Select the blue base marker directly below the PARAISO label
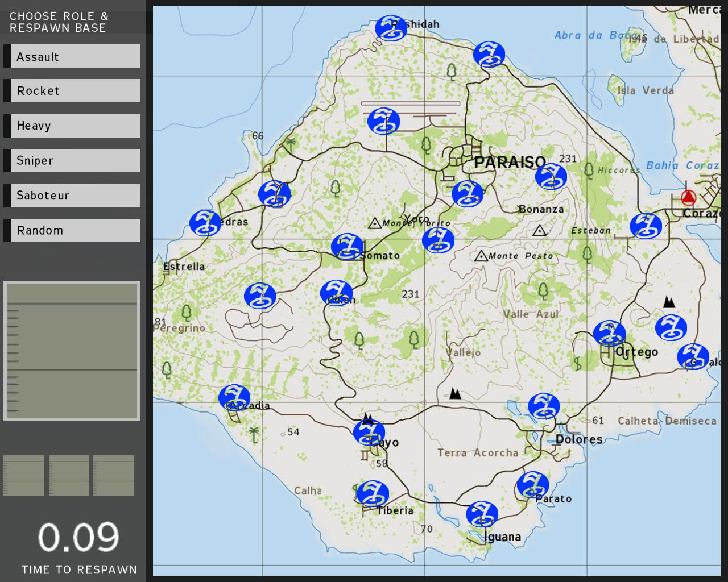Viewport: 728px width, 582px height. coord(468,193)
